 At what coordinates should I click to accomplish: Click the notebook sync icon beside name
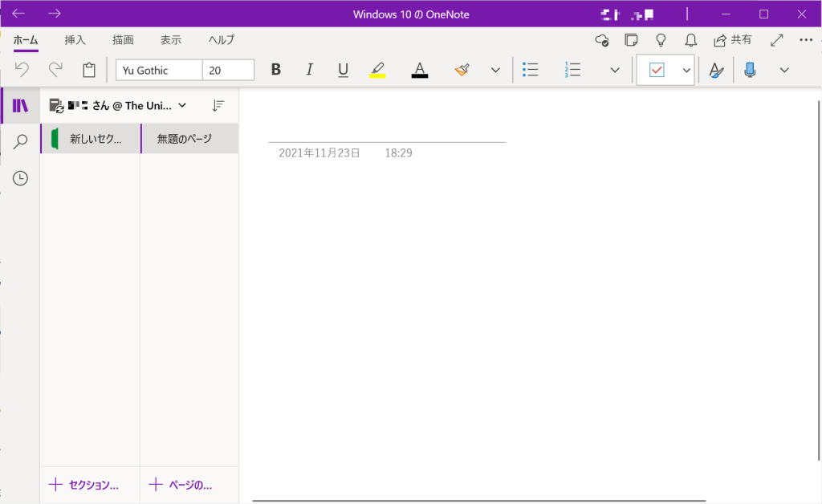[56, 105]
